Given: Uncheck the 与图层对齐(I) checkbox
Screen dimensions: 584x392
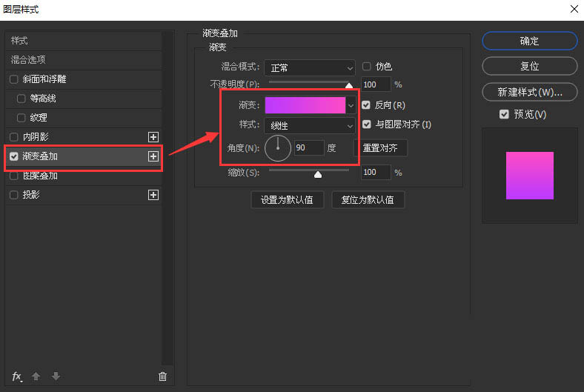Looking at the screenshot, I should pyautogui.click(x=367, y=124).
